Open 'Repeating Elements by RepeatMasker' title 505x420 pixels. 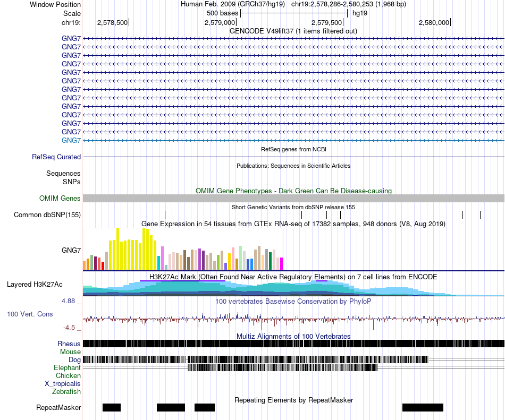(x=293, y=400)
